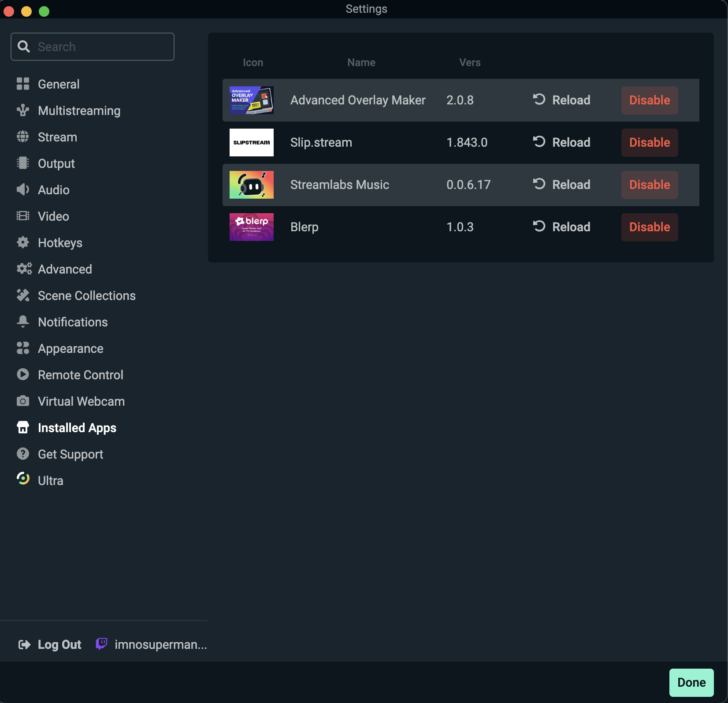
Task: Select the Appearance icon
Action: coord(23,348)
